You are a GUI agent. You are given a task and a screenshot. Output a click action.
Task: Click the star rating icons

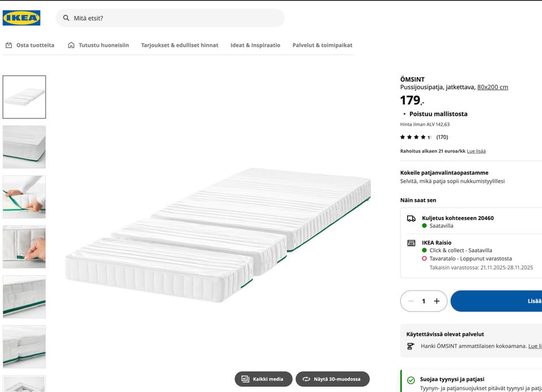click(416, 137)
